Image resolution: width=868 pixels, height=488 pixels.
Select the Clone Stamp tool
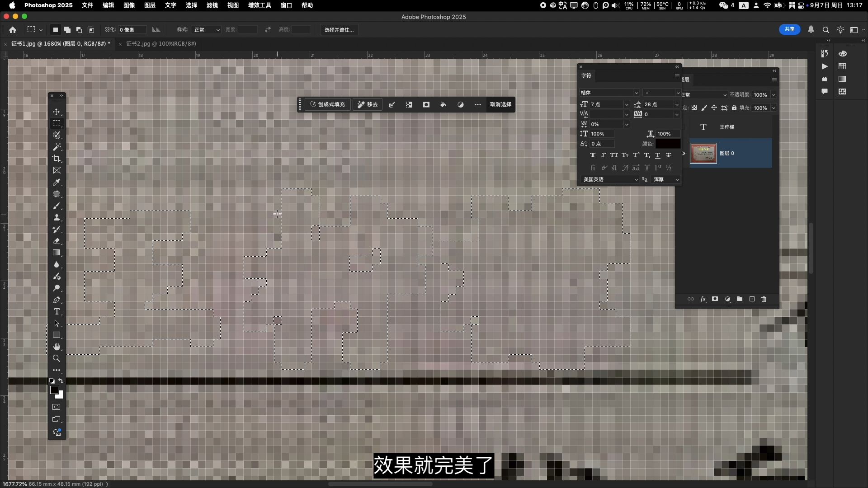pos(57,218)
